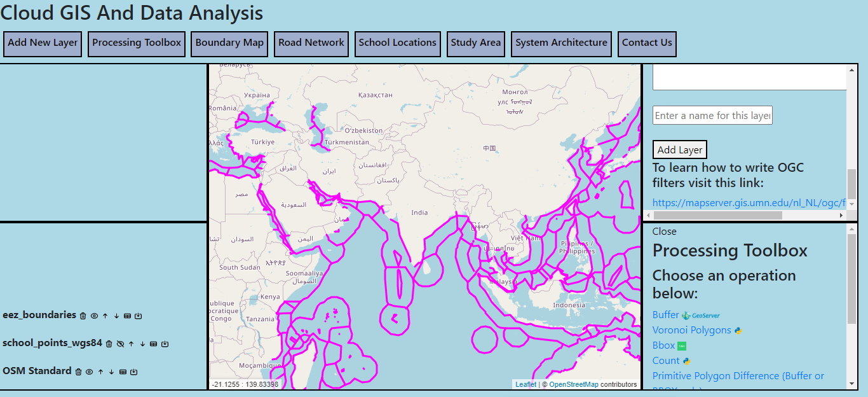Viewport: 868px width, 397px height.
Task: Delete the eez_boundaries layer with trash icon
Action: click(x=83, y=316)
